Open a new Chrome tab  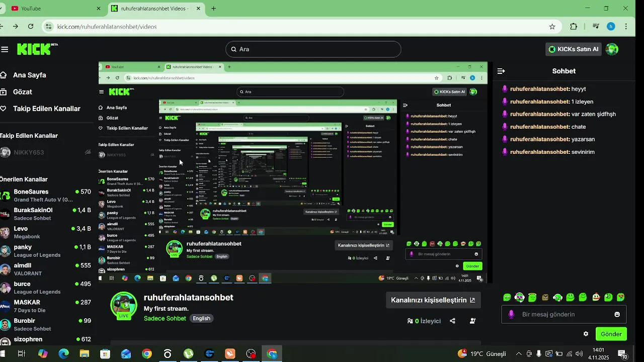click(x=214, y=9)
